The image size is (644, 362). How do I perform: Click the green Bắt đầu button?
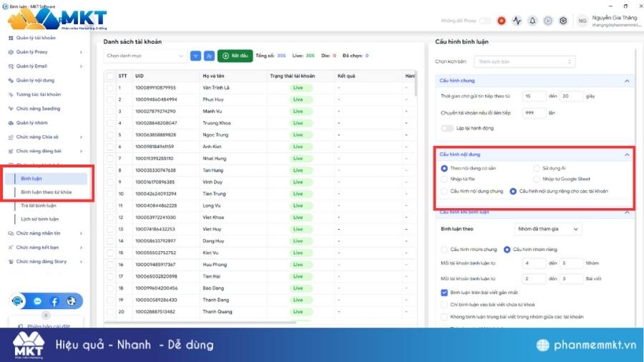pos(235,56)
